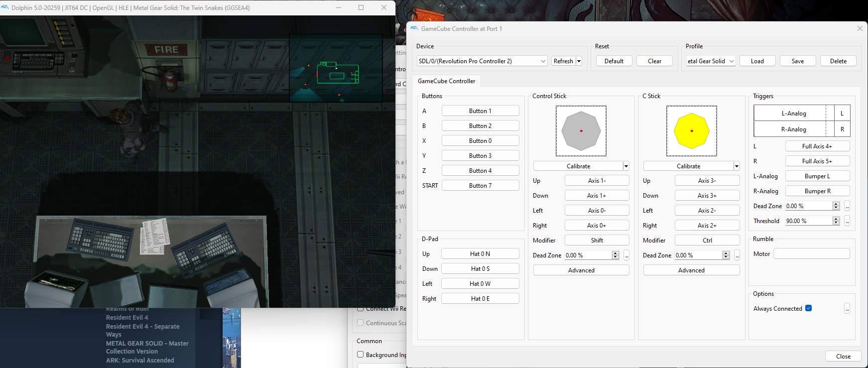
Task: Click the Y button mapping 'Button 3'
Action: click(481, 155)
